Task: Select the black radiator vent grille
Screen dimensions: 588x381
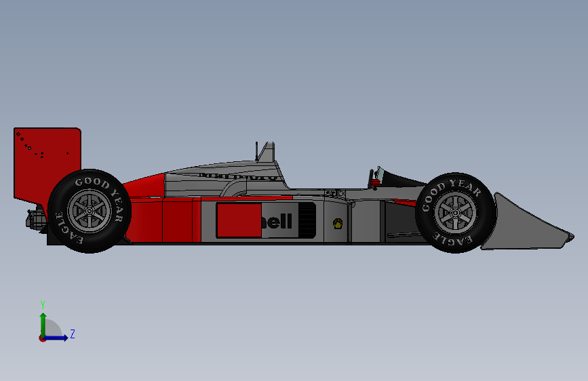Action: [x=307, y=220]
